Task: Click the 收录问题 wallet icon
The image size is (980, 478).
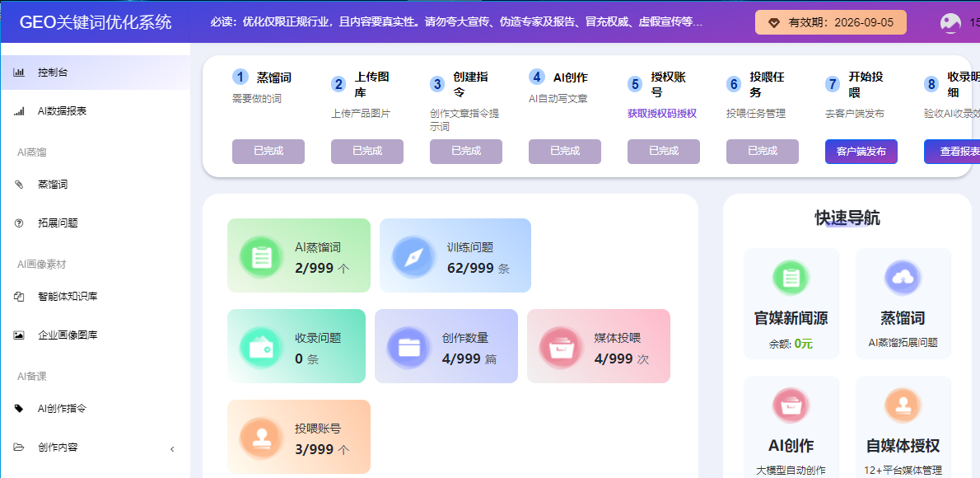Action: (x=261, y=348)
